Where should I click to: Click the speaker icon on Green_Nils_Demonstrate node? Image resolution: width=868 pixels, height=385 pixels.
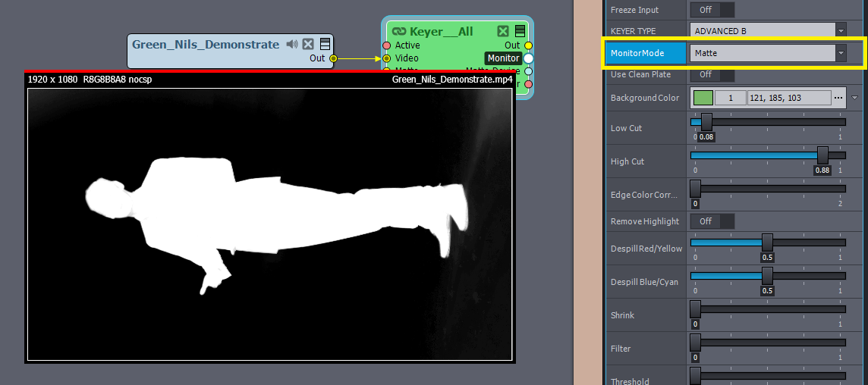pyautogui.click(x=292, y=45)
